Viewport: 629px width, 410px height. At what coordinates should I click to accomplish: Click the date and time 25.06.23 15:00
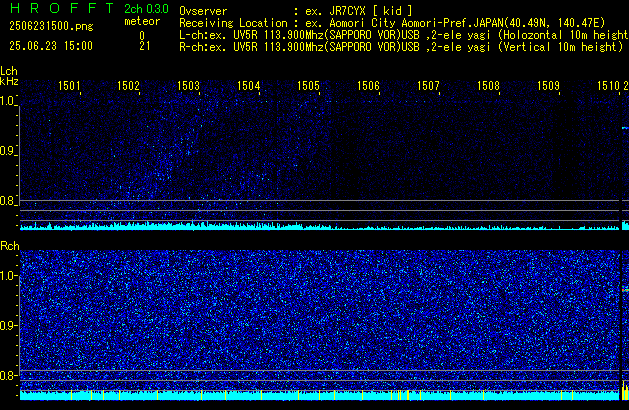click(x=51, y=46)
